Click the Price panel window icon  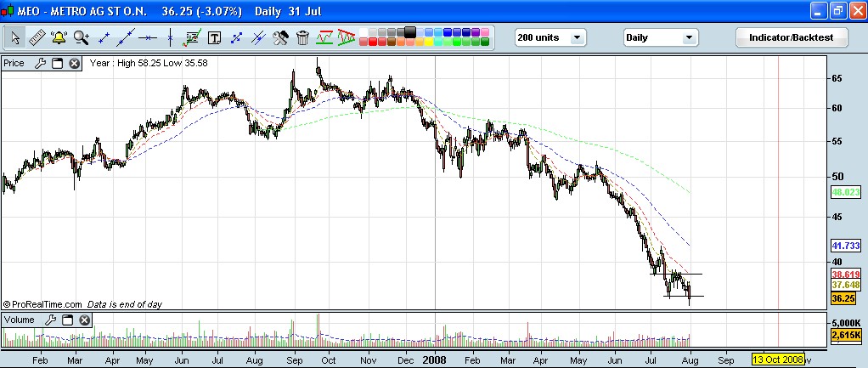point(57,63)
